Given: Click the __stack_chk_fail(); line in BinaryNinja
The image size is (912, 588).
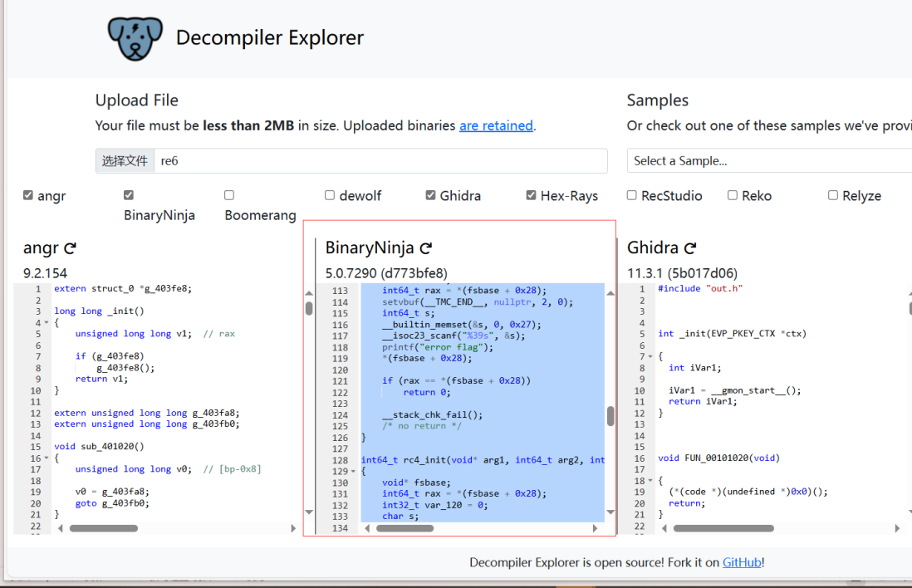Looking at the screenshot, I should click(x=432, y=414).
